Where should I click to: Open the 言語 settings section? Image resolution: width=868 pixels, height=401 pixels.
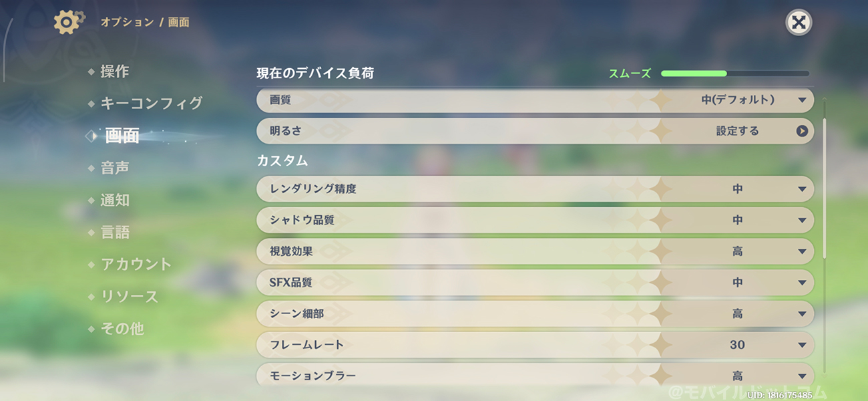(115, 232)
